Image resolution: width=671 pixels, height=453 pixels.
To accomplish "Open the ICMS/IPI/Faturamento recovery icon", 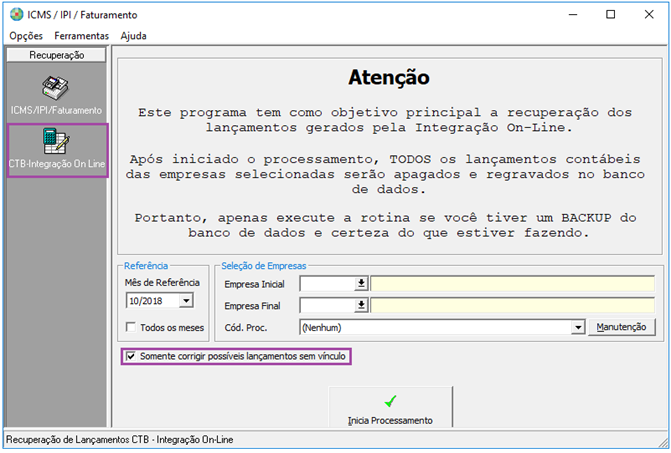I will click(56, 95).
